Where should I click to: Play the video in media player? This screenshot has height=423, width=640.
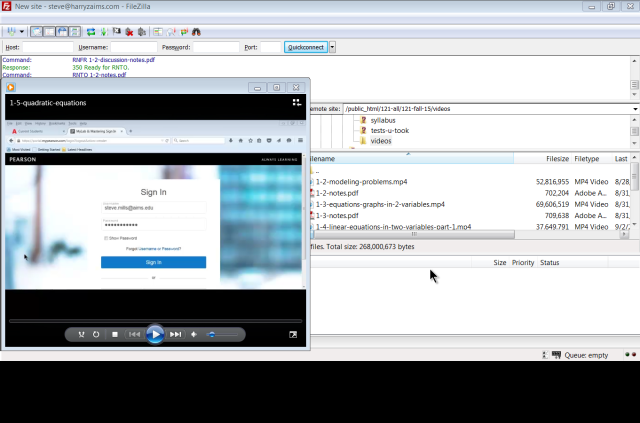click(x=155, y=334)
